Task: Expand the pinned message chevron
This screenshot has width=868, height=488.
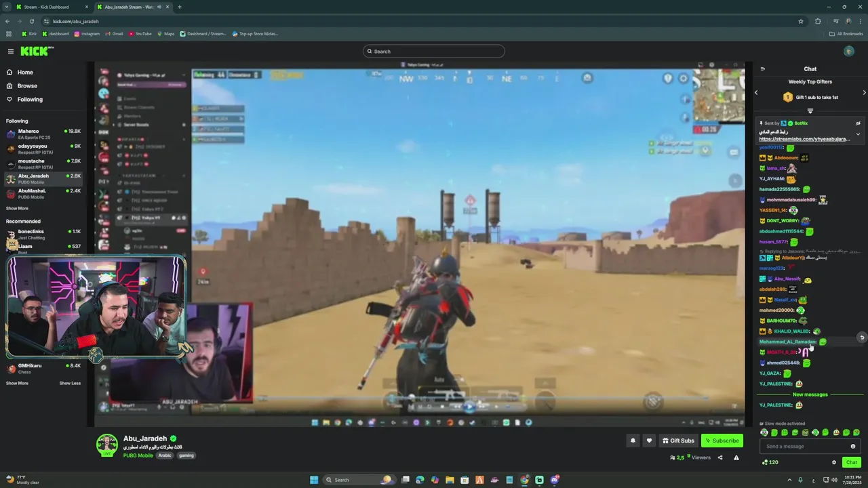Action: point(858,134)
